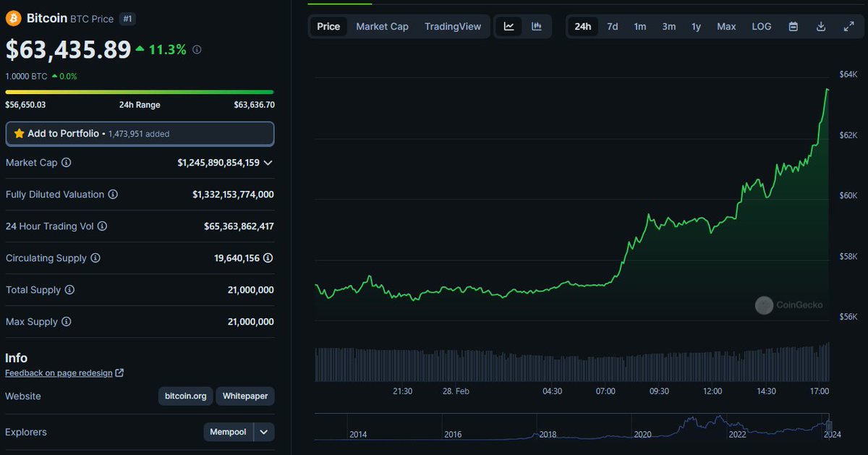Set chart range to 24h
Viewport: 868px width, 455px height.
[x=582, y=27]
